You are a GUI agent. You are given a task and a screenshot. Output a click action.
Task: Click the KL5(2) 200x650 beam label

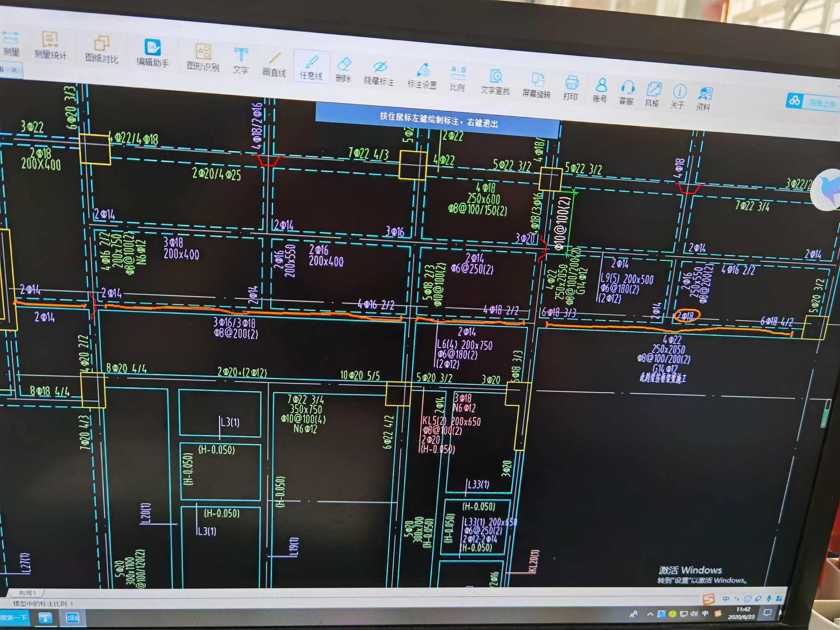[451, 421]
